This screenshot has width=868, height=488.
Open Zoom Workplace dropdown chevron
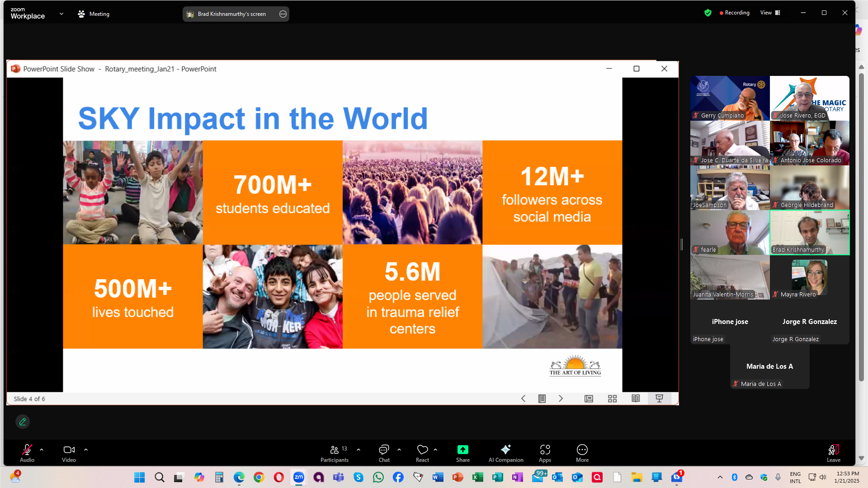pyautogui.click(x=61, y=14)
